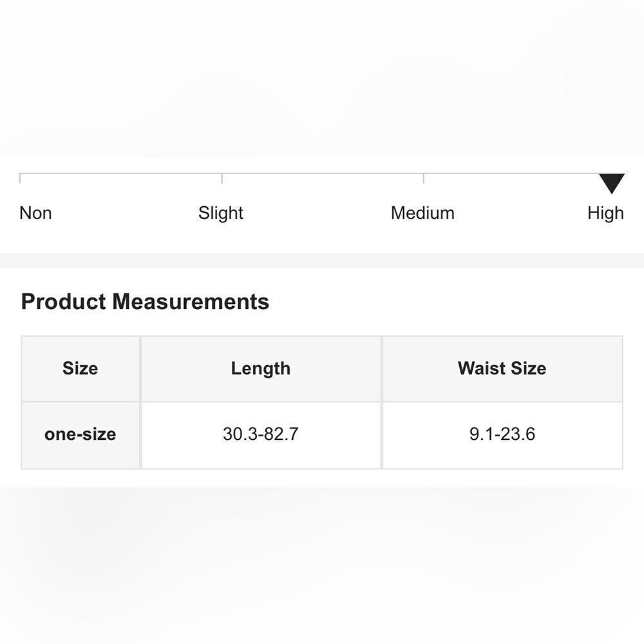Click the Length column header
The height and width of the screenshot is (644, 644).
261,368
